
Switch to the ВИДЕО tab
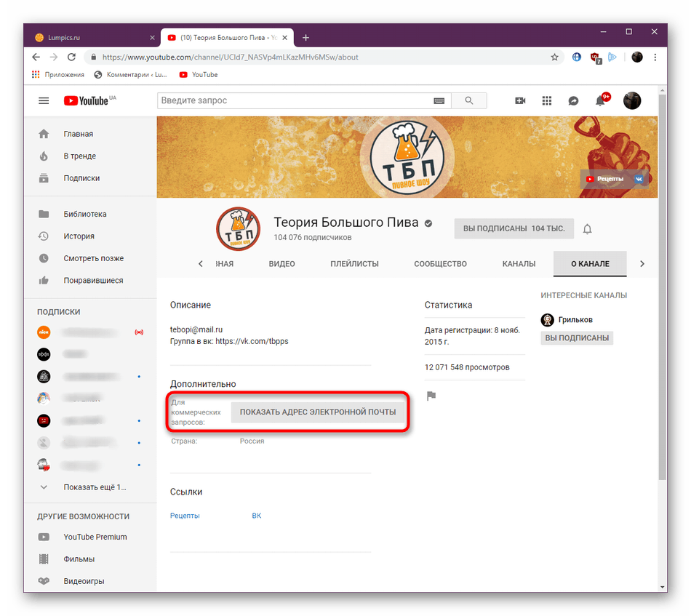[x=282, y=264]
